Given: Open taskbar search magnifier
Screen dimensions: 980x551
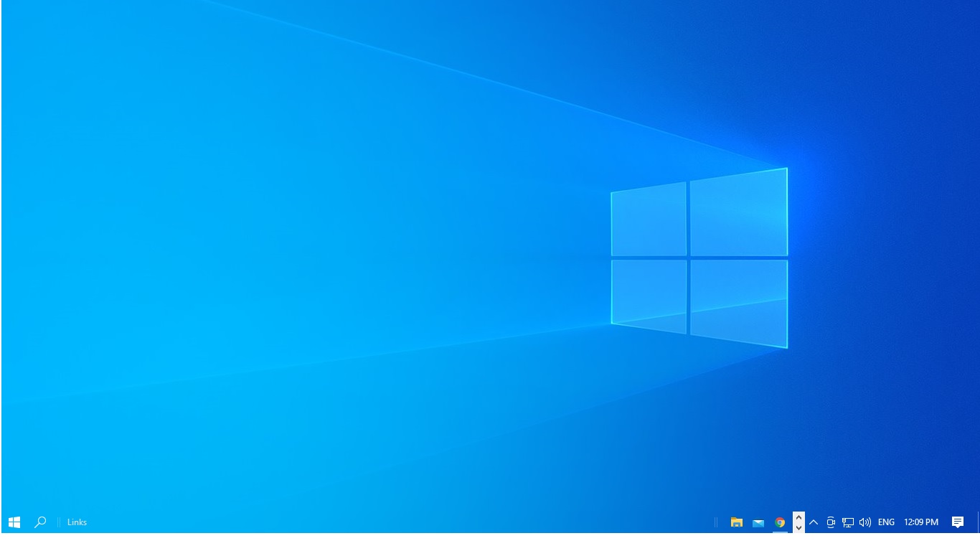Looking at the screenshot, I should click(40, 522).
